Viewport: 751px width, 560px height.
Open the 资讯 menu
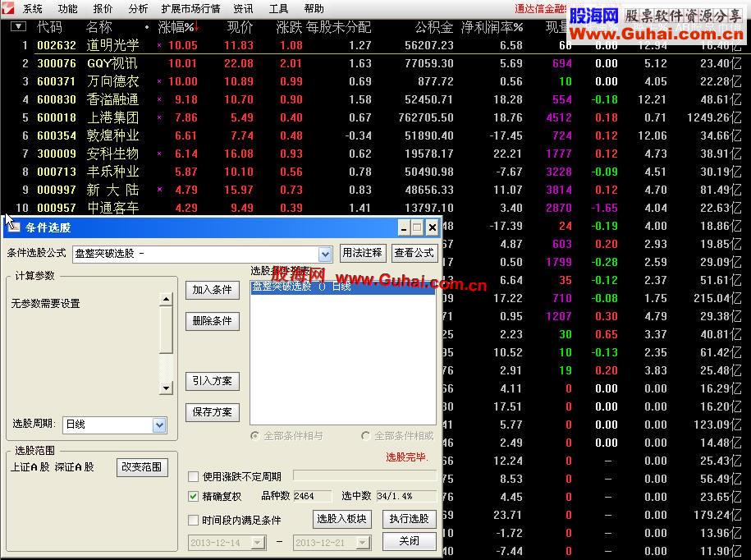[x=243, y=9]
